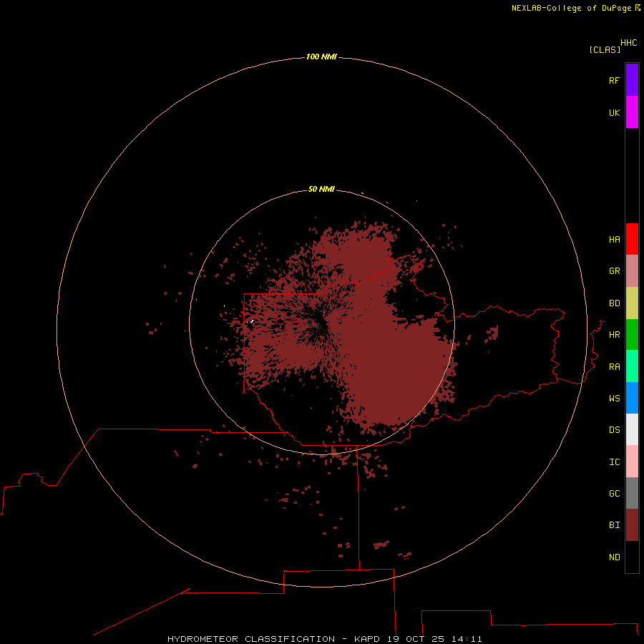Click the HA red legend swatch
Viewport: 644px width, 644px height.
click(x=632, y=239)
